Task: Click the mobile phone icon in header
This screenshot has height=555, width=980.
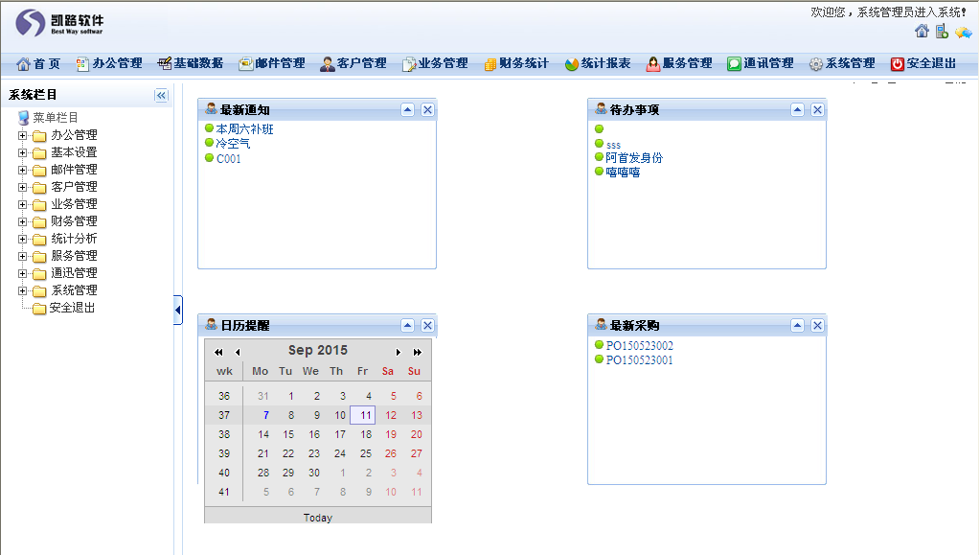Action: (942, 32)
